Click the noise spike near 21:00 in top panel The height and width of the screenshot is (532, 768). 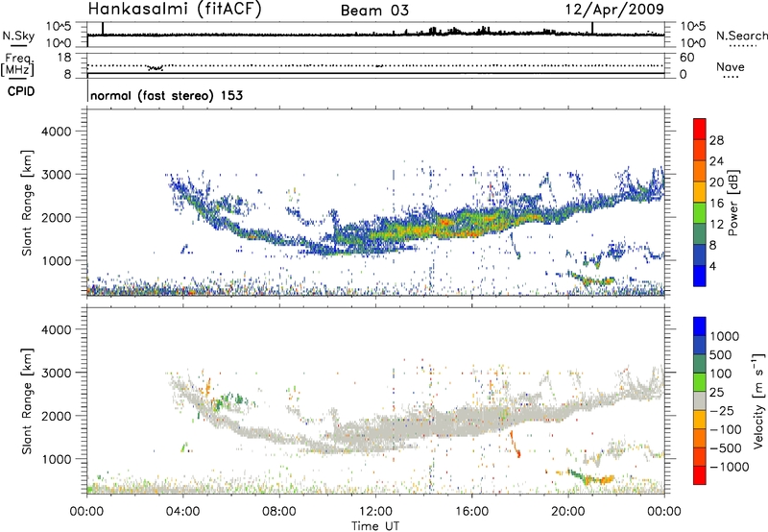click(x=592, y=28)
